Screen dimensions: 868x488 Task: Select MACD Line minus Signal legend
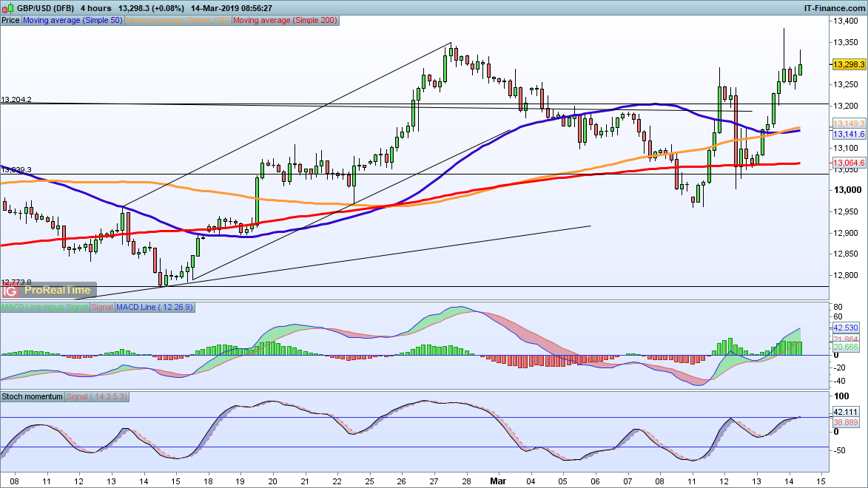click(44, 307)
